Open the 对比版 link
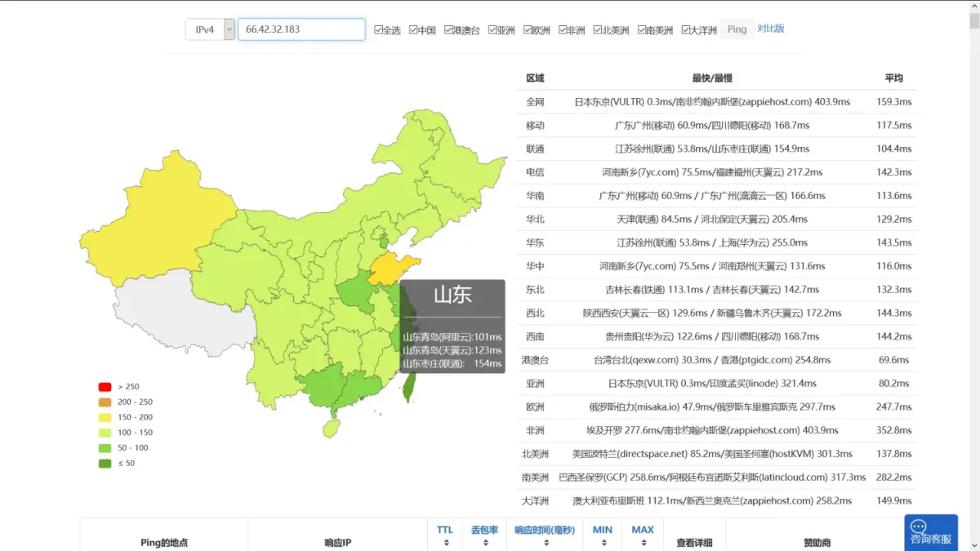Screen dimensions: 980x551 [x=771, y=29]
